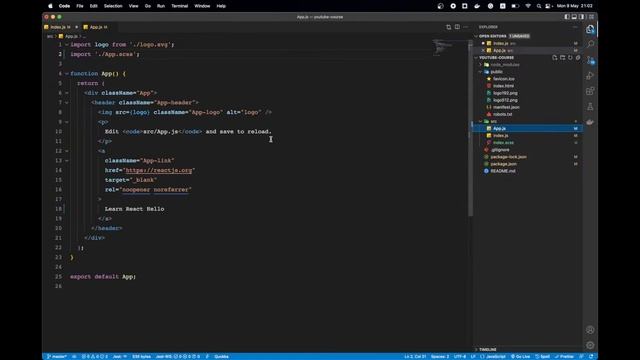The image size is (640, 360).
Task: Open the Run menu
Action: pos(161,6)
